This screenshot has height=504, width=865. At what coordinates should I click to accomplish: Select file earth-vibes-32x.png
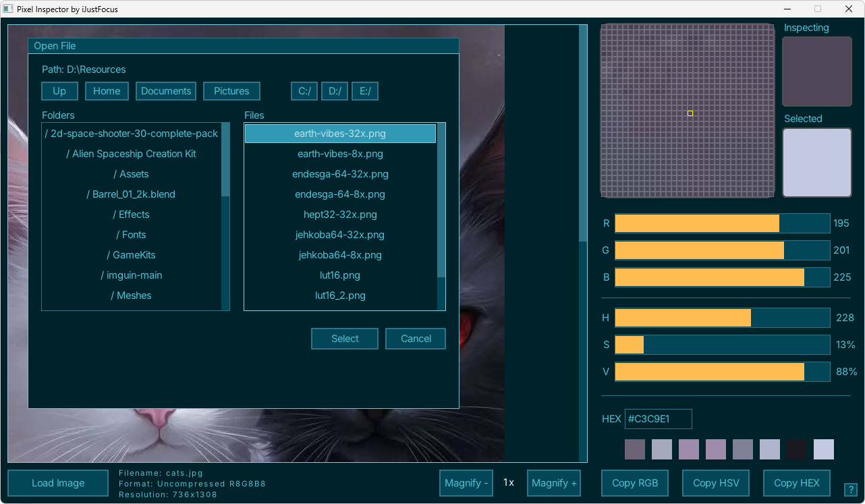tap(340, 134)
